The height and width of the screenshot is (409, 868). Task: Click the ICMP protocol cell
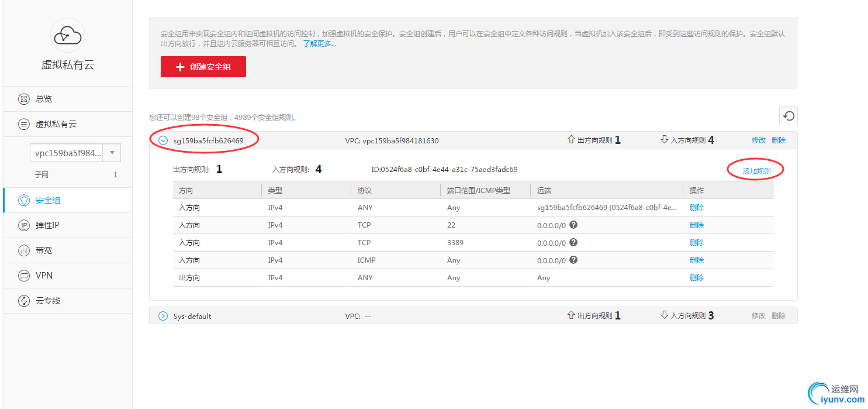(366, 260)
